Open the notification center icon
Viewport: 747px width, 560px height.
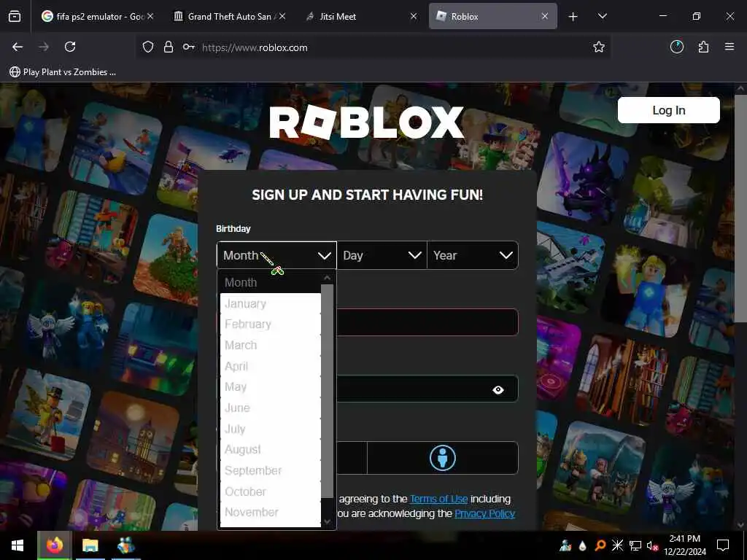pos(723,545)
